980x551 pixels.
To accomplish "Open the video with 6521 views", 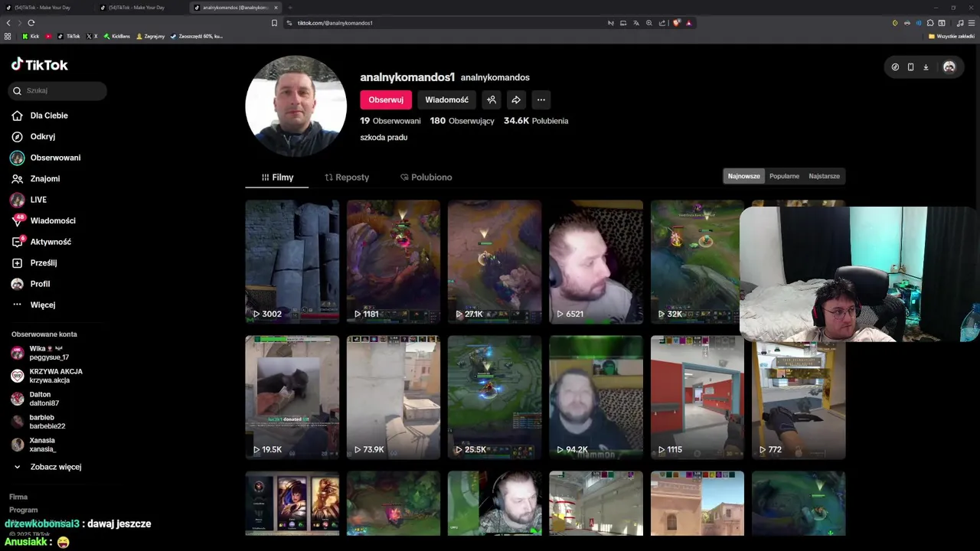I will [x=596, y=262].
